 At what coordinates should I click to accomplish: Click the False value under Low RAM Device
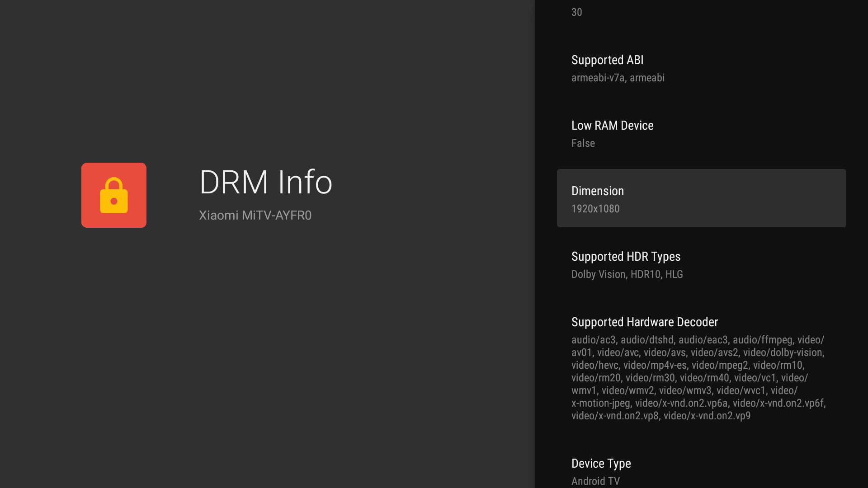pyautogui.click(x=583, y=143)
